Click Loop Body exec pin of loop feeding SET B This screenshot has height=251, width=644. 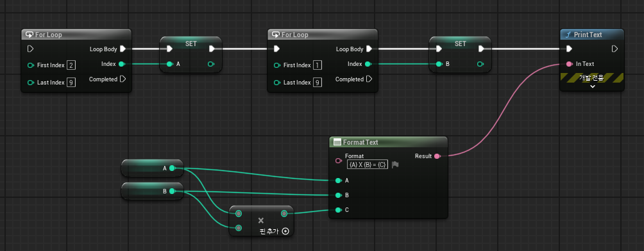(369, 49)
